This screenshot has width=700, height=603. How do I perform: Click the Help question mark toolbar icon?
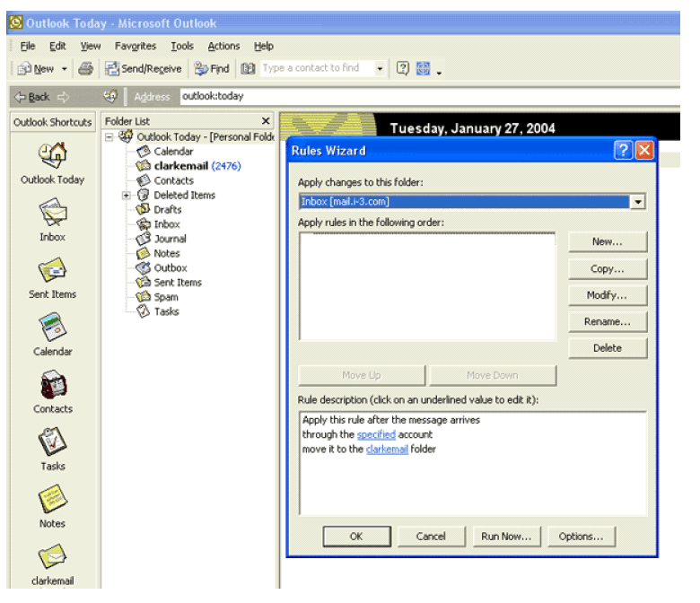pos(403,68)
